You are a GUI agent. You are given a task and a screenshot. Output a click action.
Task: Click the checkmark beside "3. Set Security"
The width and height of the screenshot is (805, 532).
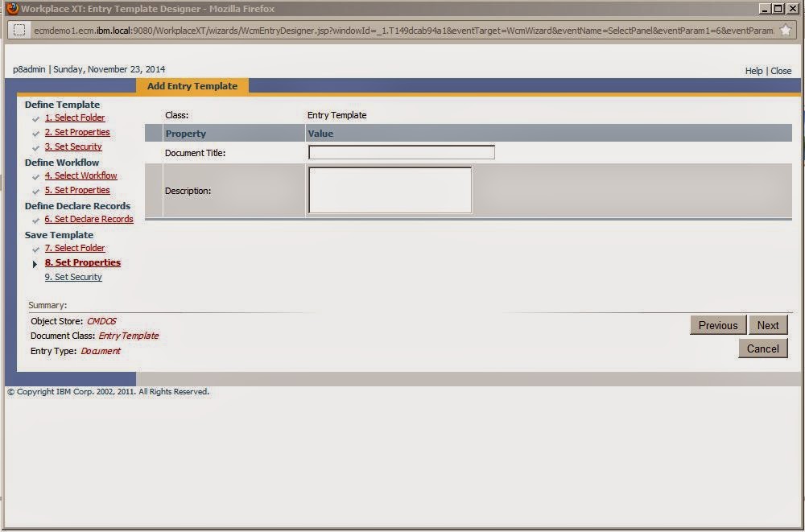coord(35,146)
